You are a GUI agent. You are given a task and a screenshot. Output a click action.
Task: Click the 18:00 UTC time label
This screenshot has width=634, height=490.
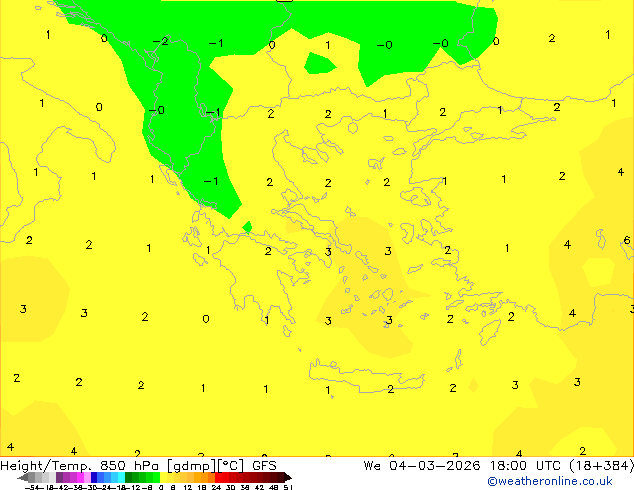526,466
